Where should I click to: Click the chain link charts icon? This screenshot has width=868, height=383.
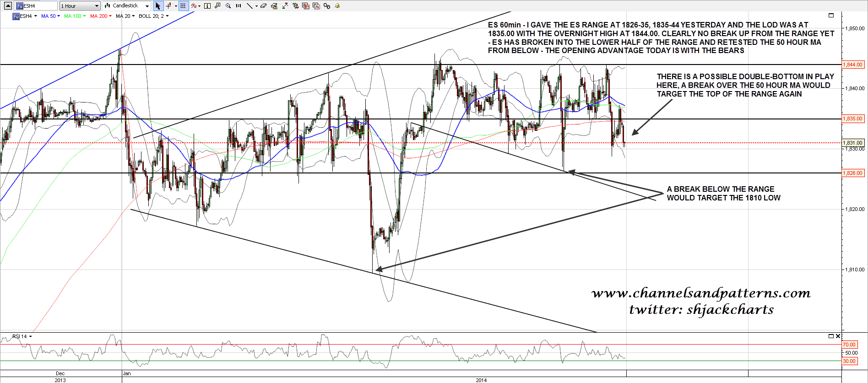(x=326, y=6)
